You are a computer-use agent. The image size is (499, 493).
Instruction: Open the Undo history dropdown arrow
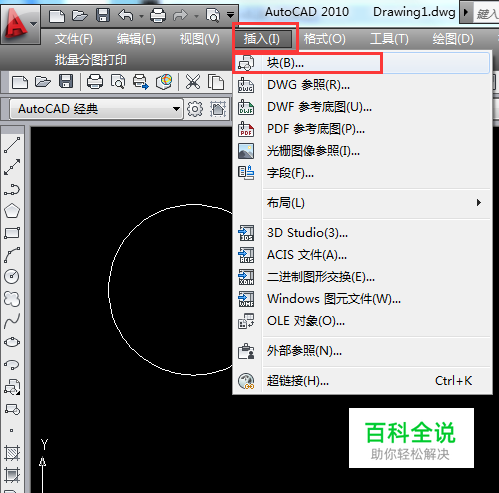[x=141, y=16]
